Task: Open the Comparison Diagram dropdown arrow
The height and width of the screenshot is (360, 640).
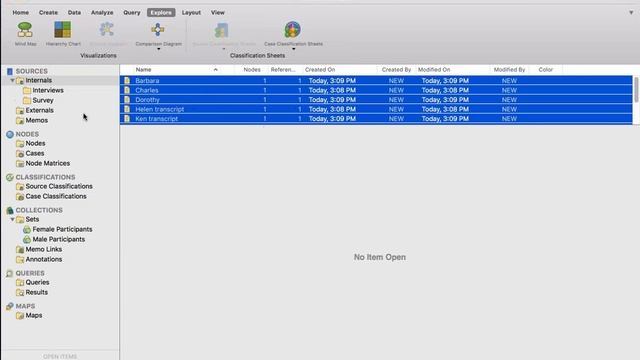Action: (x=158, y=49)
